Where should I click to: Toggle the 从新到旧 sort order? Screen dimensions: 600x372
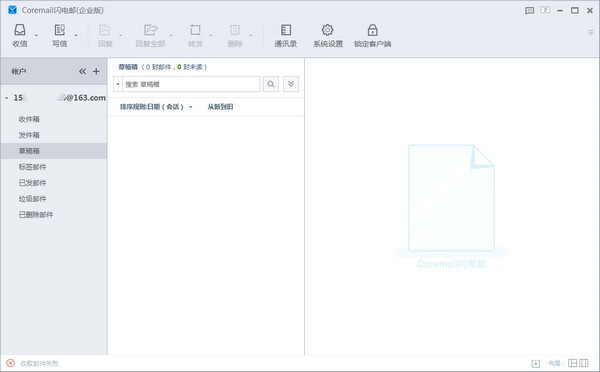pos(220,107)
